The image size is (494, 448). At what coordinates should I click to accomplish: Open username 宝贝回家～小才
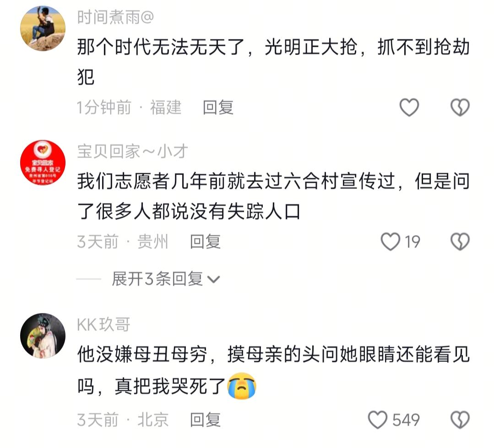[x=133, y=151]
